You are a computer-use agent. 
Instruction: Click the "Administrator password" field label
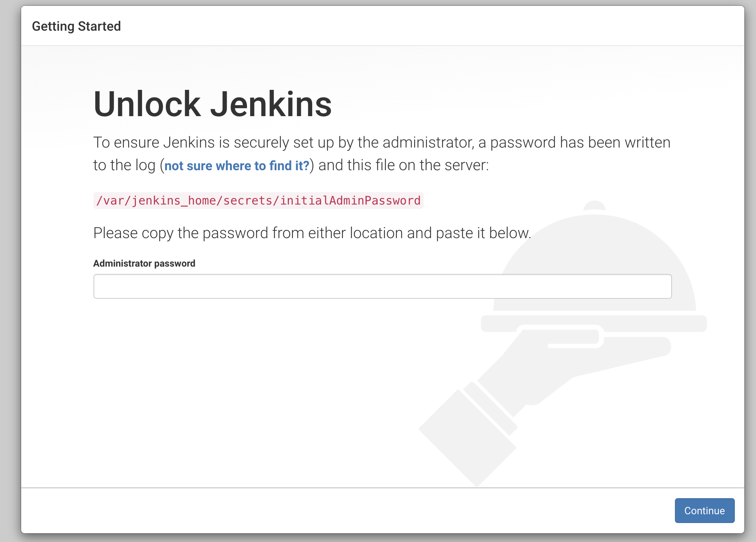tap(144, 263)
